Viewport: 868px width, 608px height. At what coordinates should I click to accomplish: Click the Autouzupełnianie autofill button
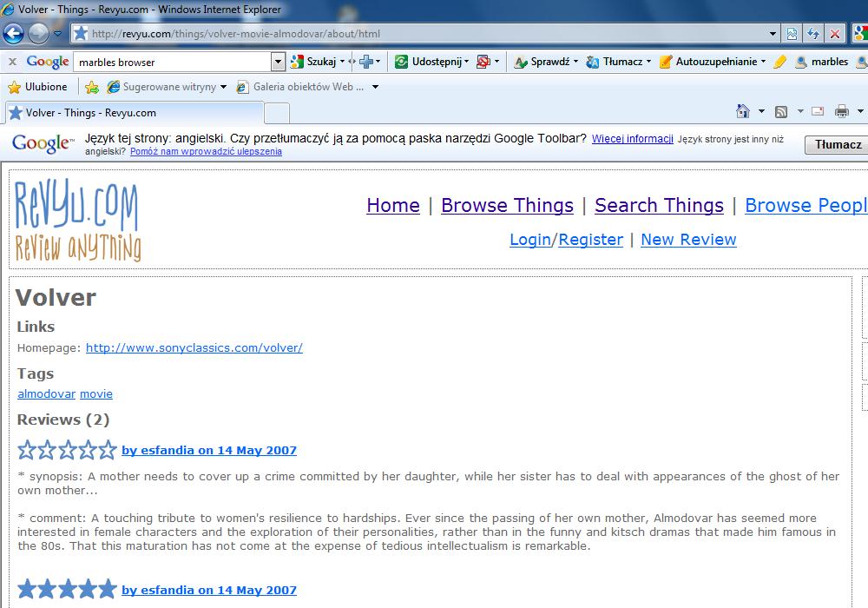click(x=708, y=62)
